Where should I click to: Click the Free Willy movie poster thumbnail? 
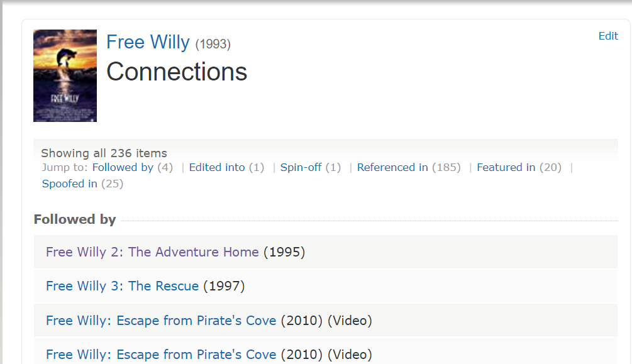[x=65, y=75]
